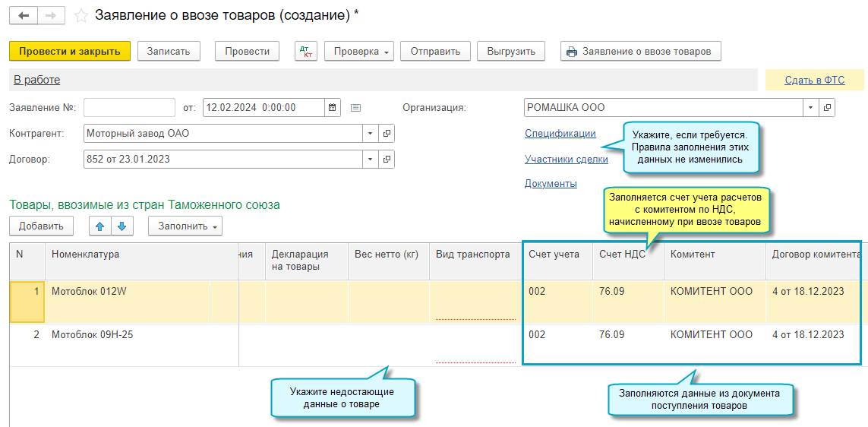Click the Отправить button
This screenshot has height=427, width=868.
435,51
